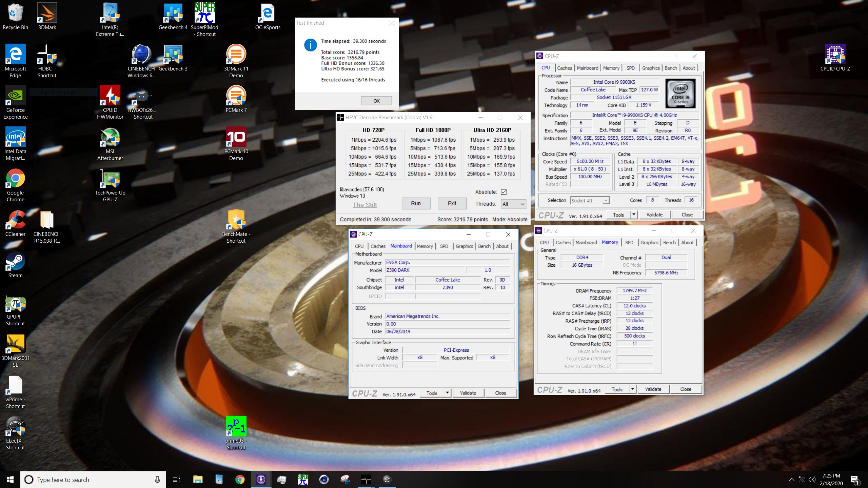Viewport: 868px width, 488px height.
Task: Switch to Bench tab in top CPU-Z window
Action: [x=670, y=68]
